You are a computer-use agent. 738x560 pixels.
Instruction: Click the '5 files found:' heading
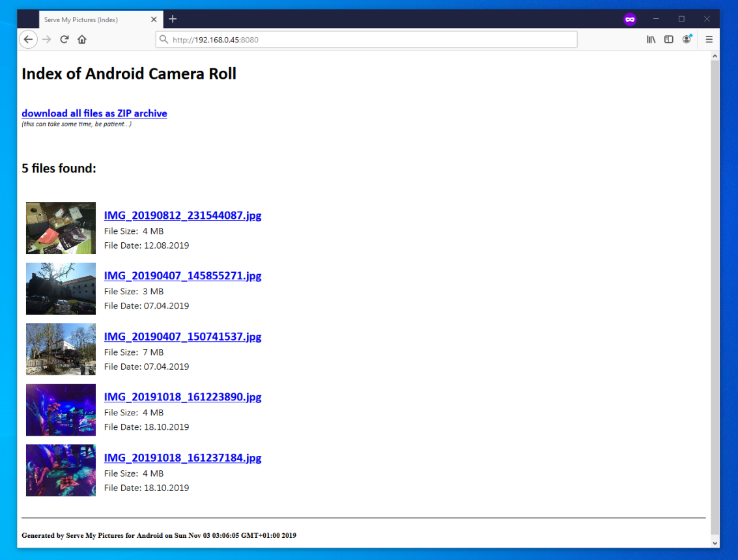59,169
